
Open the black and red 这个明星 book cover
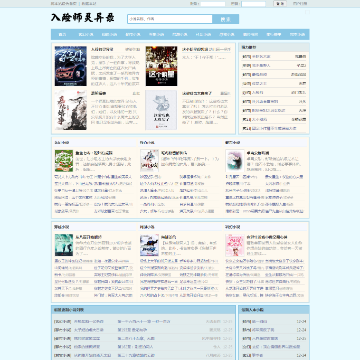(161, 66)
